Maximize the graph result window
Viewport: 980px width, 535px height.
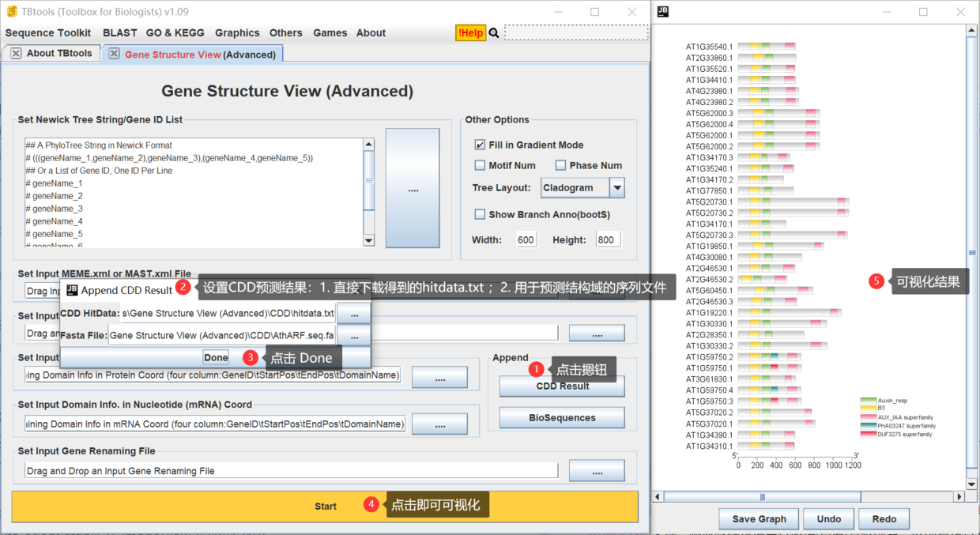923,12
